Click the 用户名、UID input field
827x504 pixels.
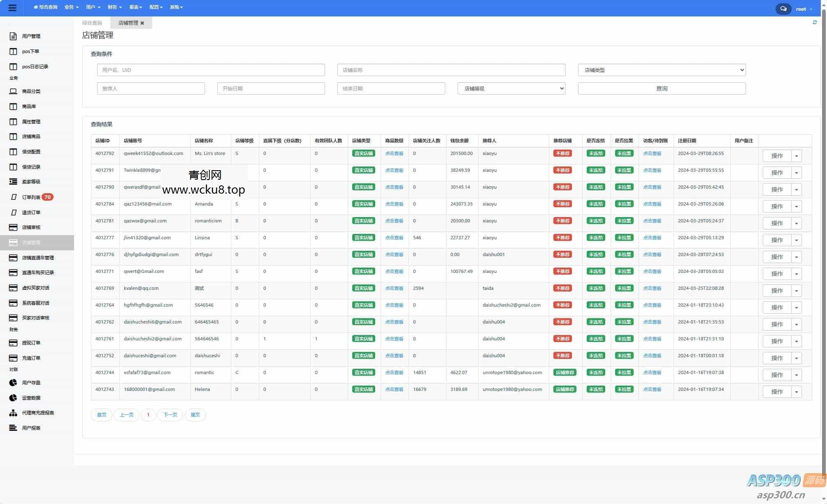pos(211,70)
